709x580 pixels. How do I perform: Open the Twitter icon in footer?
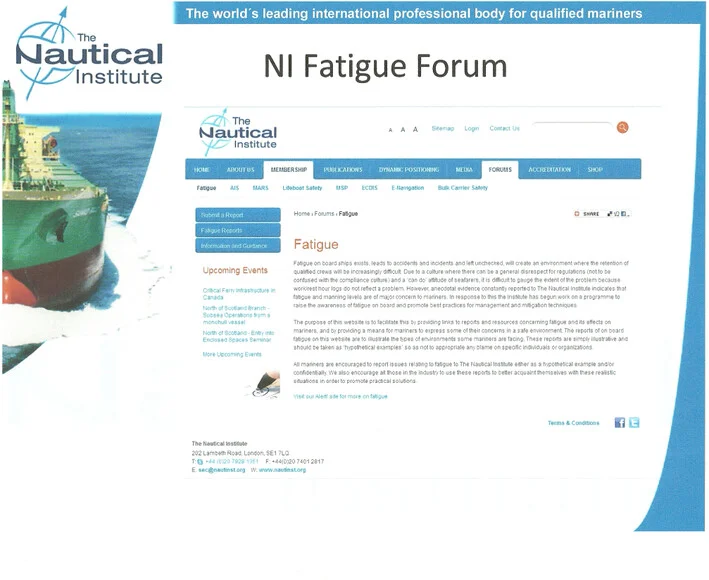click(x=634, y=423)
